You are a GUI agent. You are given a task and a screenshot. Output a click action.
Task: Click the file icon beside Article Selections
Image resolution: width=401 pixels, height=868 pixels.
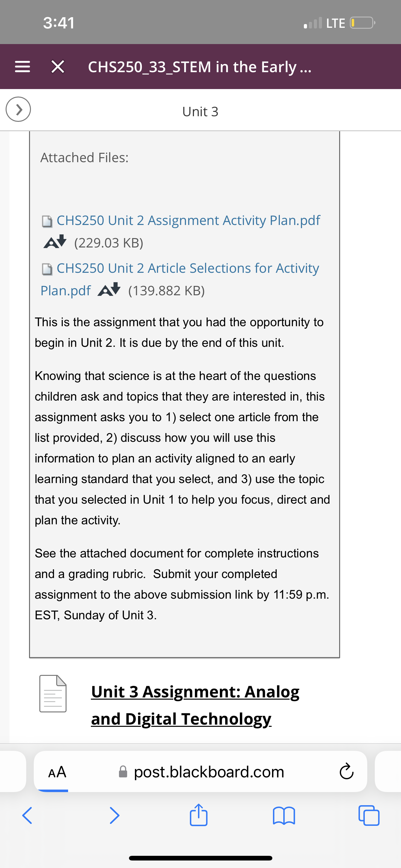click(47, 269)
